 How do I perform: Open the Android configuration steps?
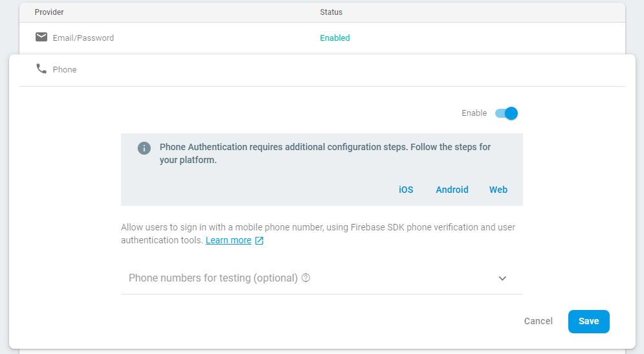click(x=452, y=190)
